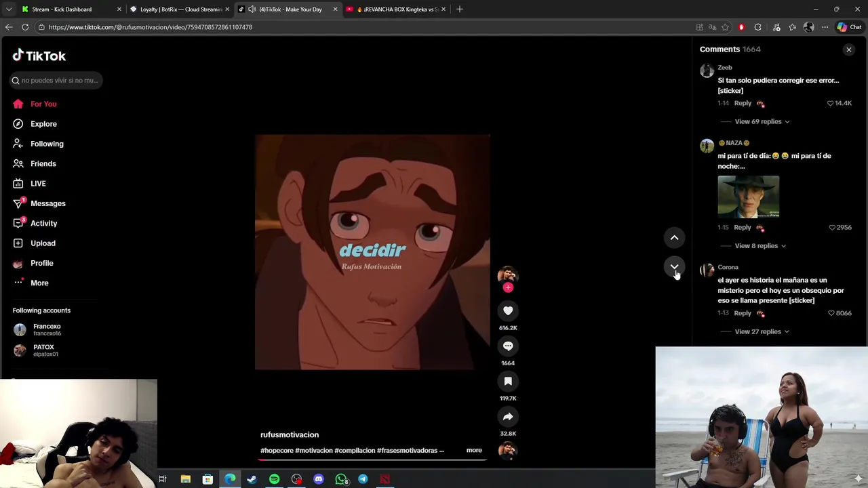
Task: Go to previous video with up arrow
Action: [x=674, y=237]
